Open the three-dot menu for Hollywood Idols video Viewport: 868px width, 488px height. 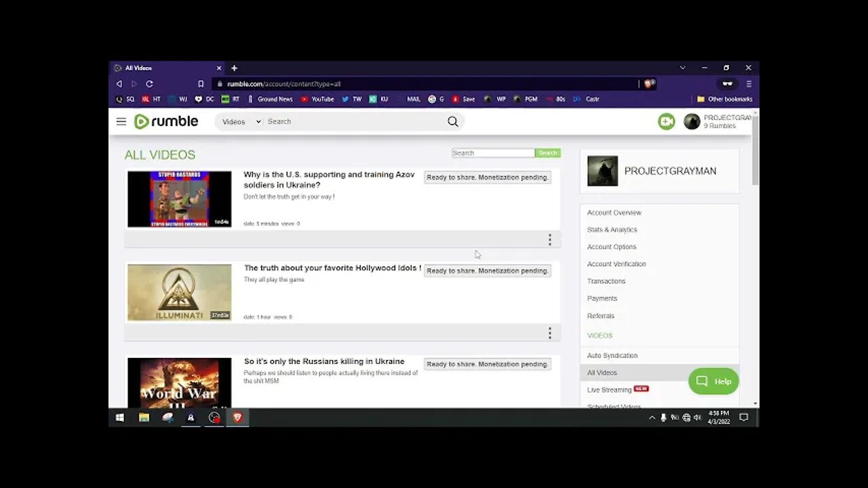point(550,333)
